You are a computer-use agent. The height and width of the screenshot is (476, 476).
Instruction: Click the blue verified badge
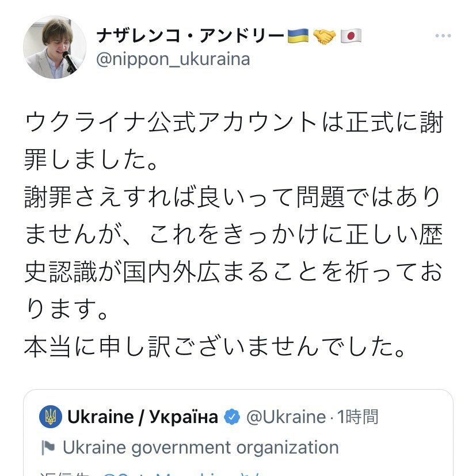[232, 417]
